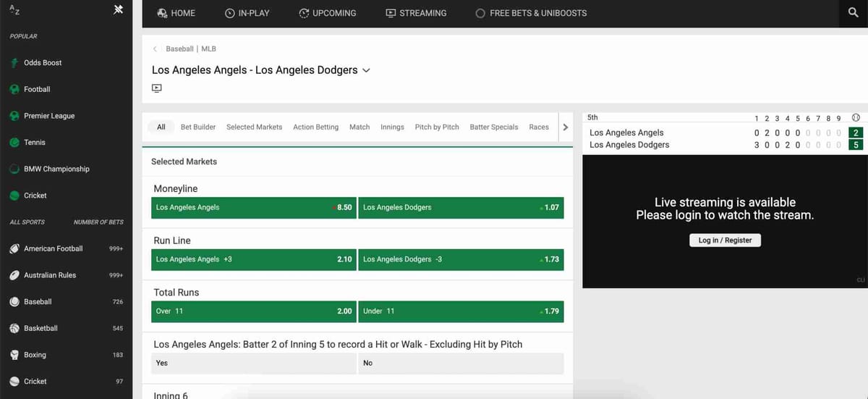The image size is (868, 399).
Task: Open the A-Z sports list icon
Action: [x=14, y=9]
